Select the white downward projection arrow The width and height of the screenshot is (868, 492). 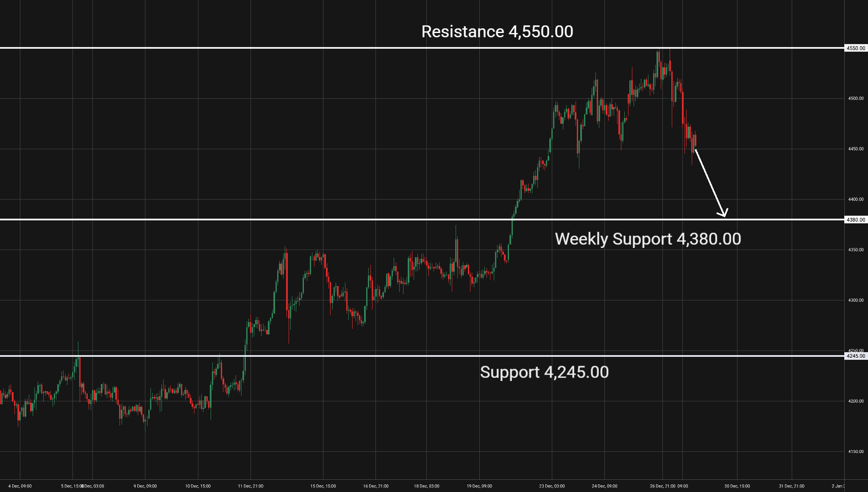[710, 183]
